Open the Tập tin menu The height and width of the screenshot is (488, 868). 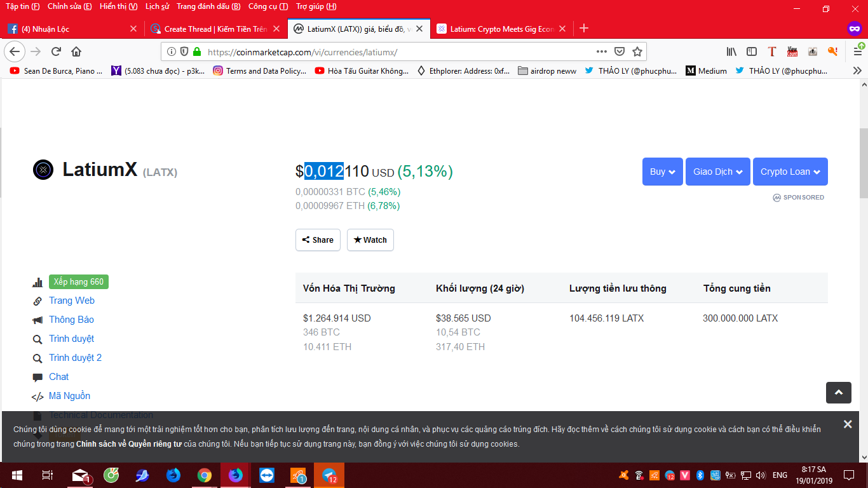coord(22,6)
